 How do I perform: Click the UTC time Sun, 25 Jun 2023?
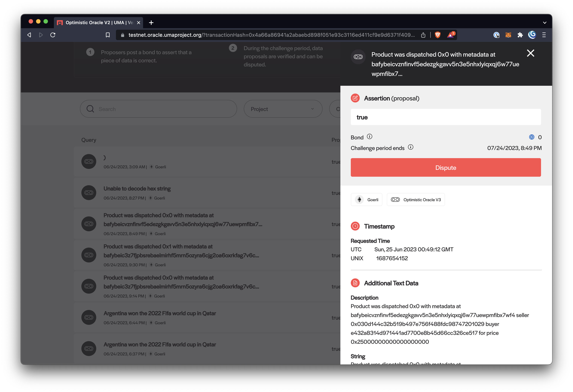tap(414, 249)
